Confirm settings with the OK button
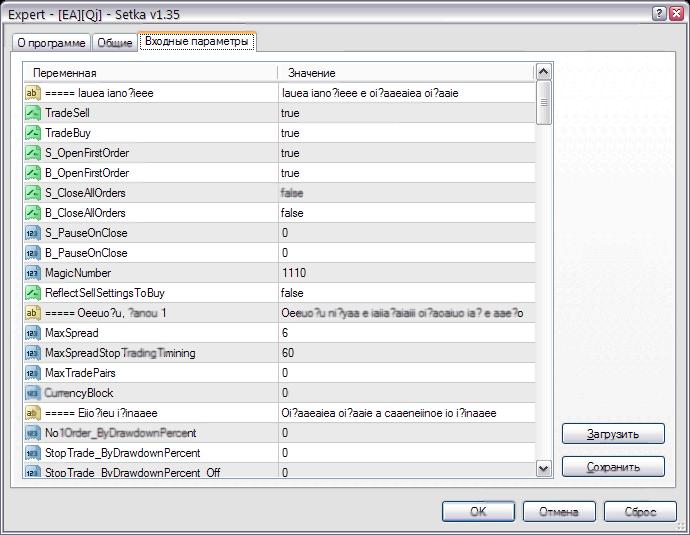 point(478,512)
